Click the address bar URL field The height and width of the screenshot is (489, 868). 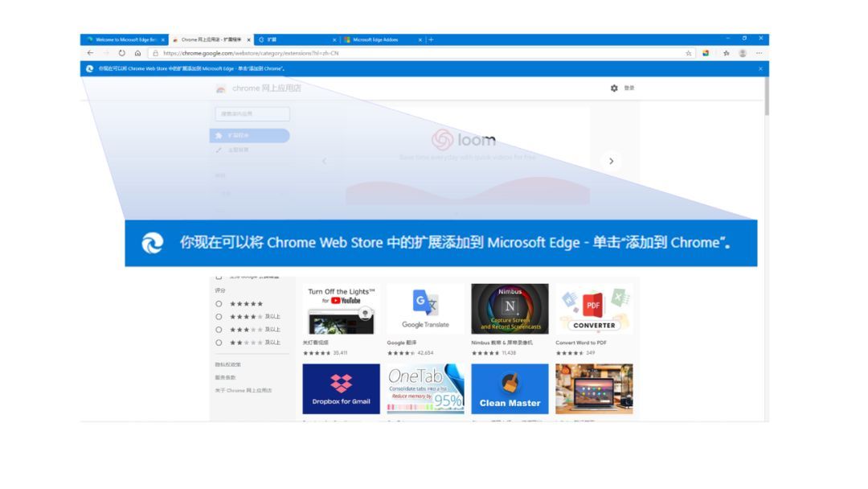[420, 53]
